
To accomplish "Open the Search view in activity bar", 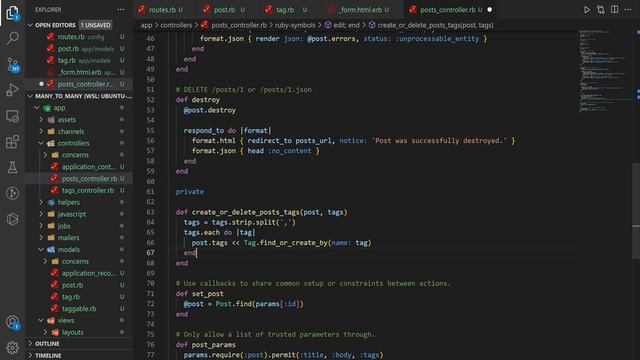I will 12,38.
